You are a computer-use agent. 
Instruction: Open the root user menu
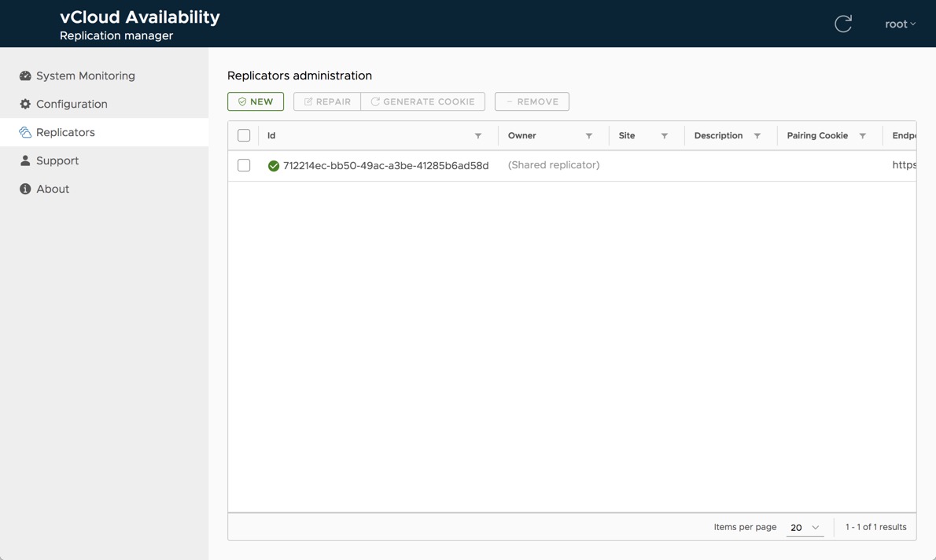coord(900,24)
